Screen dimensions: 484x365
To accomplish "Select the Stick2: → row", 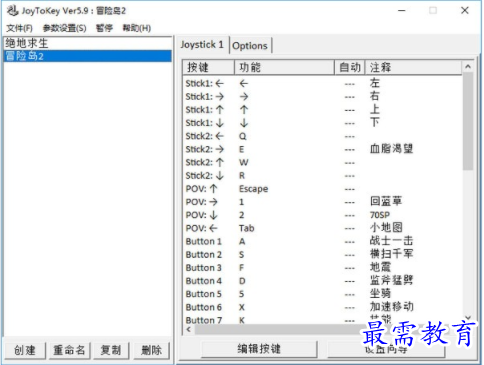I will [x=322, y=149].
